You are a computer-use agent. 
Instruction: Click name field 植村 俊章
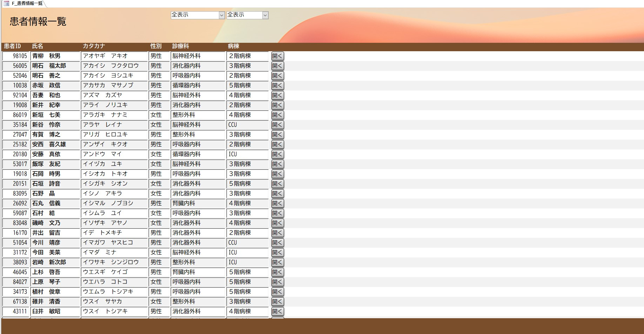[x=55, y=292]
